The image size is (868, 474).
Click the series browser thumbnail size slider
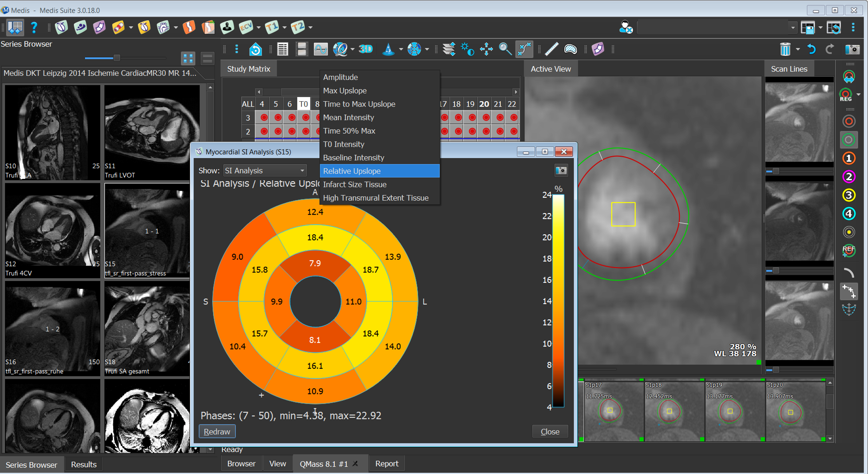pyautogui.click(x=117, y=58)
